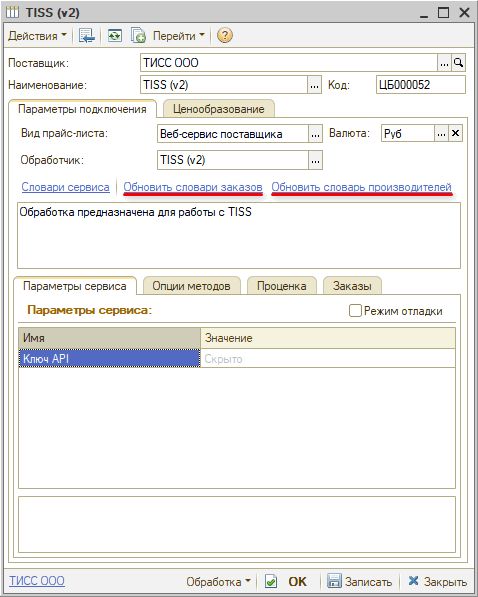Click the Скрыто value cell
This screenshot has height=597, width=478.
[328, 359]
